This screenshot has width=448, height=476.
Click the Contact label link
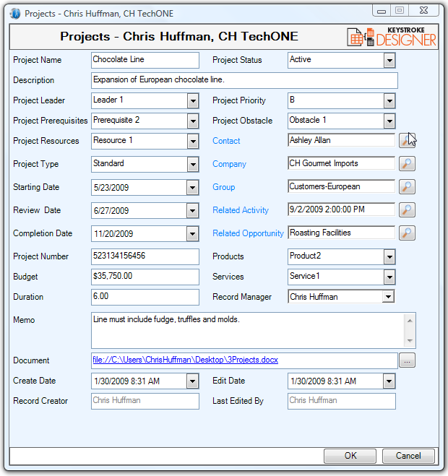(226, 141)
